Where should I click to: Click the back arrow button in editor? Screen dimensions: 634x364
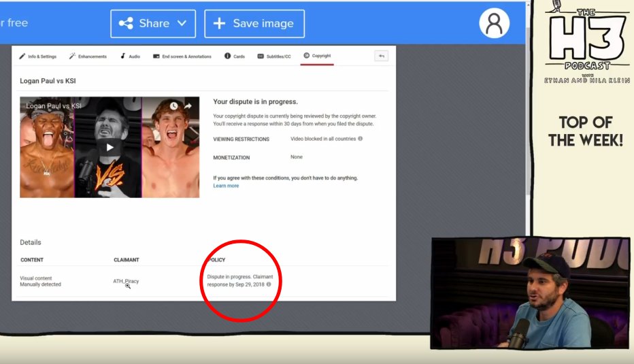[382, 56]
